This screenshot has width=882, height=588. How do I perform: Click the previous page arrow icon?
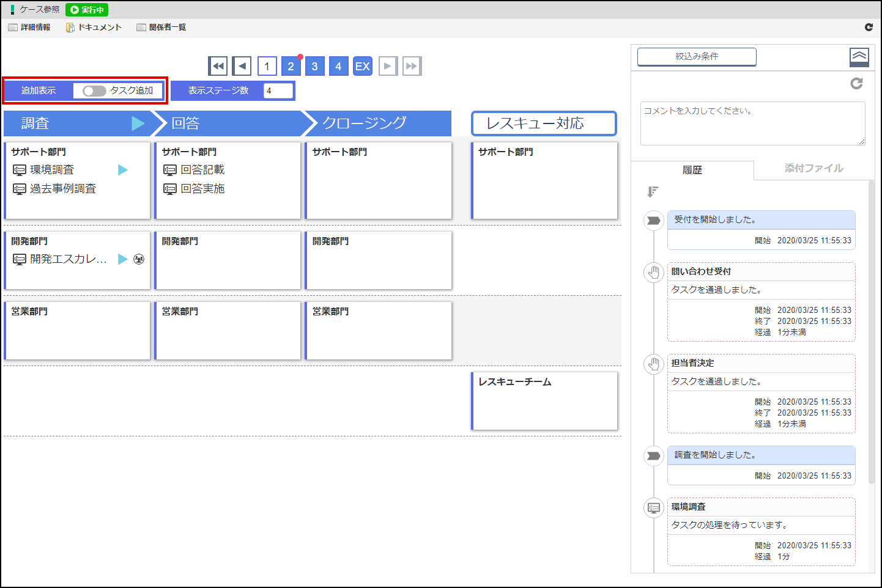242,66
